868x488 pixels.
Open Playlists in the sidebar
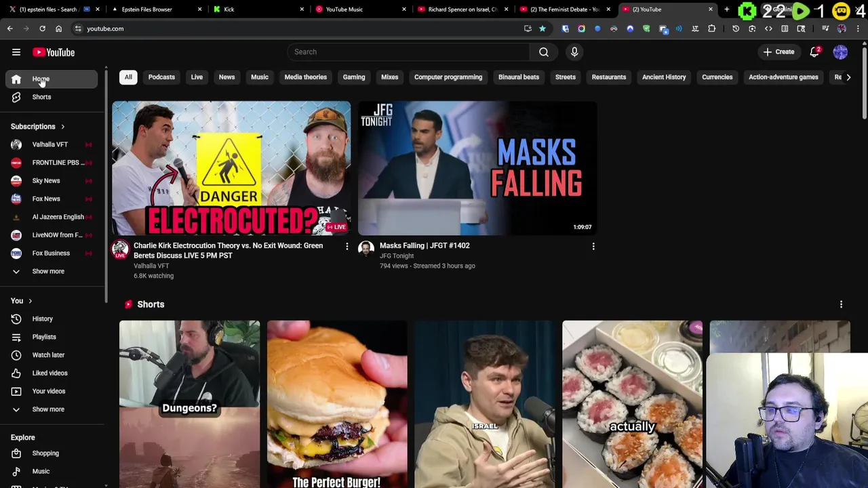pos(52,337)
